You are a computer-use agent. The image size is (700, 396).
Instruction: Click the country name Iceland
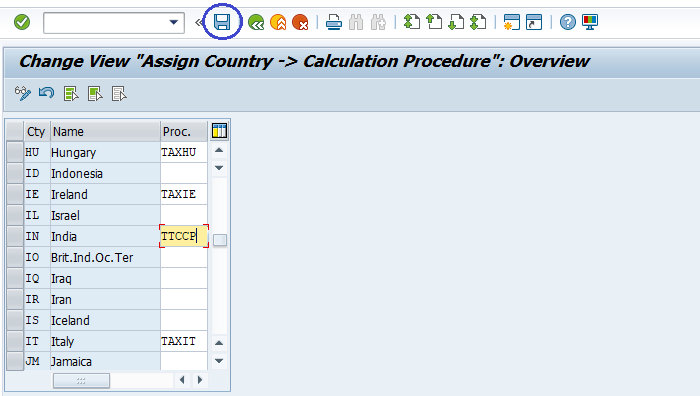pos(70,321)
